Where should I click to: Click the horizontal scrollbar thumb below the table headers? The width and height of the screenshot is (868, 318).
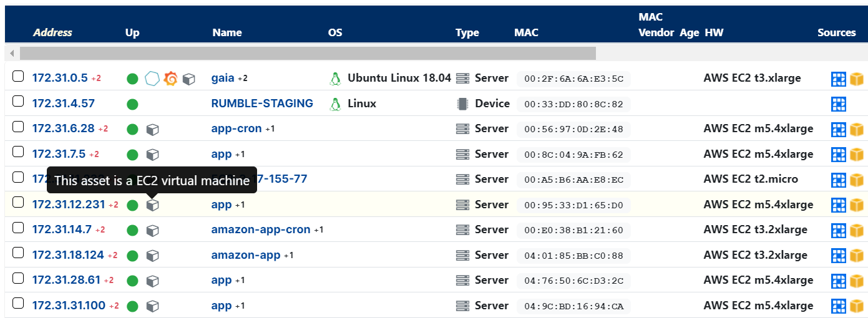tap(308, 53)
